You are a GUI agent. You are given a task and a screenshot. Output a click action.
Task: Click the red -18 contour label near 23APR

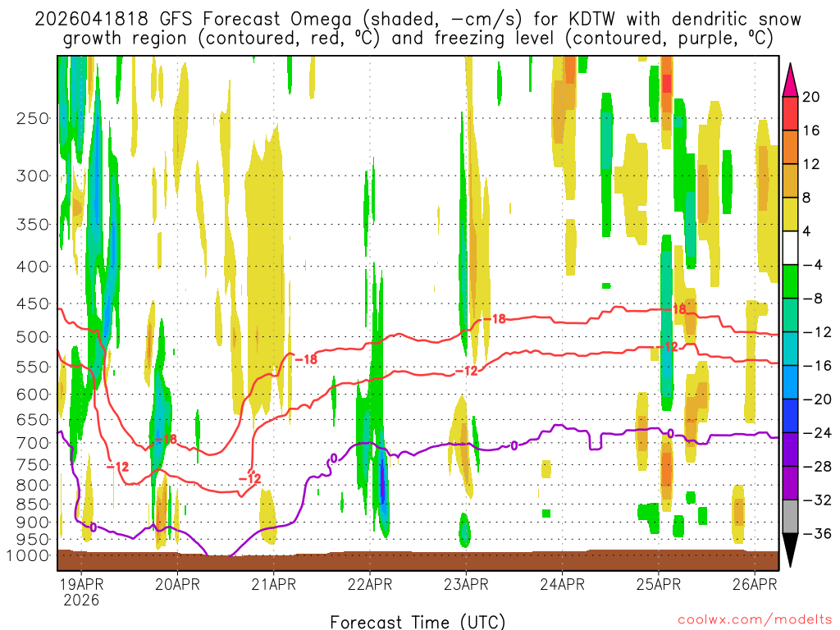496,319
